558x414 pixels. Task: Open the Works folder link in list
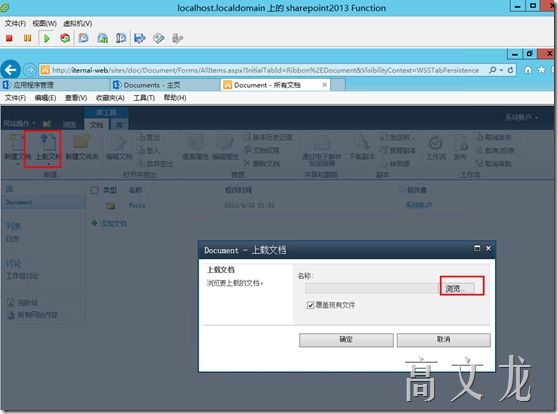pos(137,205)
